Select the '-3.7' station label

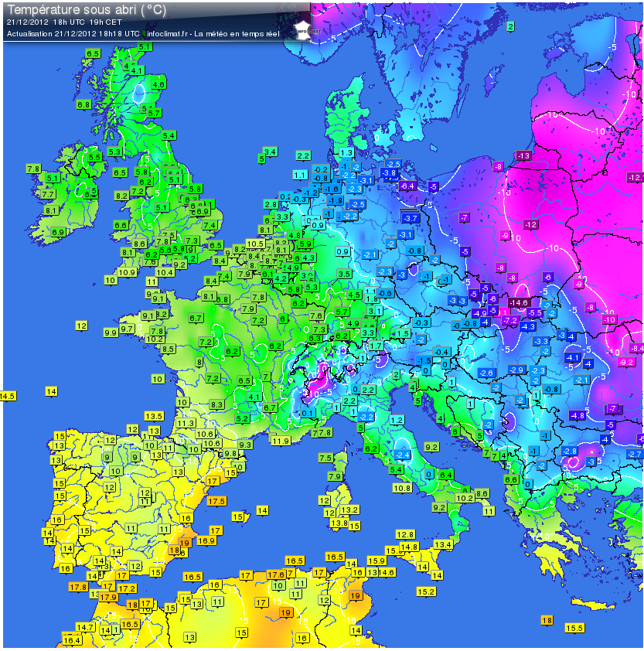[x=411, y=218]
